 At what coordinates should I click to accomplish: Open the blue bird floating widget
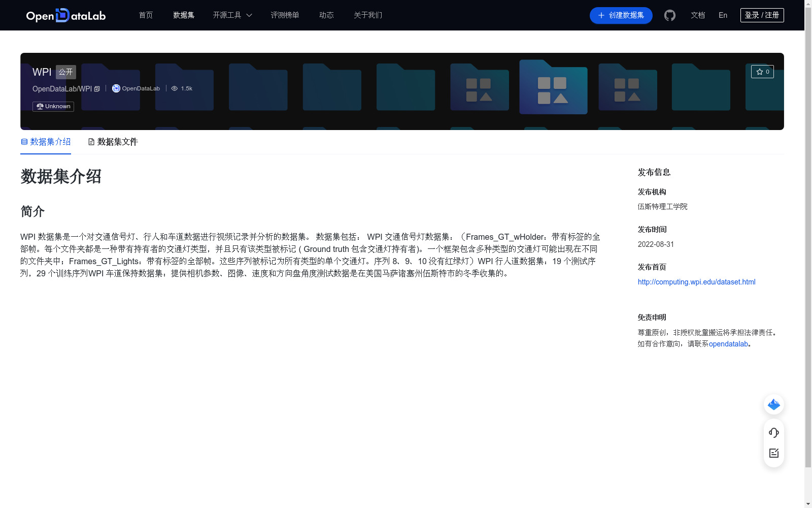[774, 404]
